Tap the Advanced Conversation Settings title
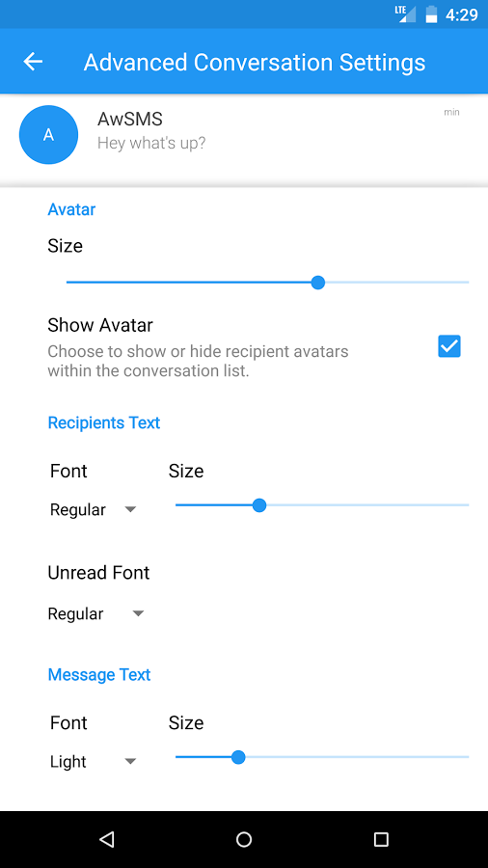Screen dimensions: 488x868 click(255, 62)
